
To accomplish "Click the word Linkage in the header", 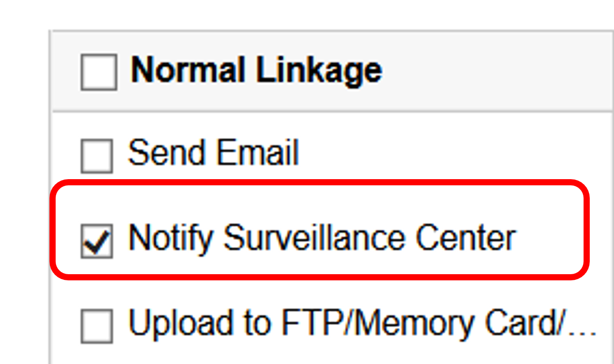I will [x=319, y=70].
